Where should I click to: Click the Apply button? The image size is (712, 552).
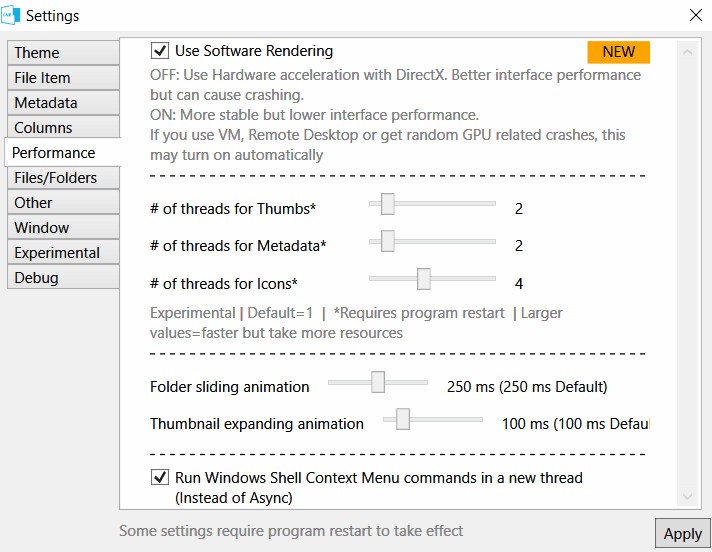tap(682, 533)
